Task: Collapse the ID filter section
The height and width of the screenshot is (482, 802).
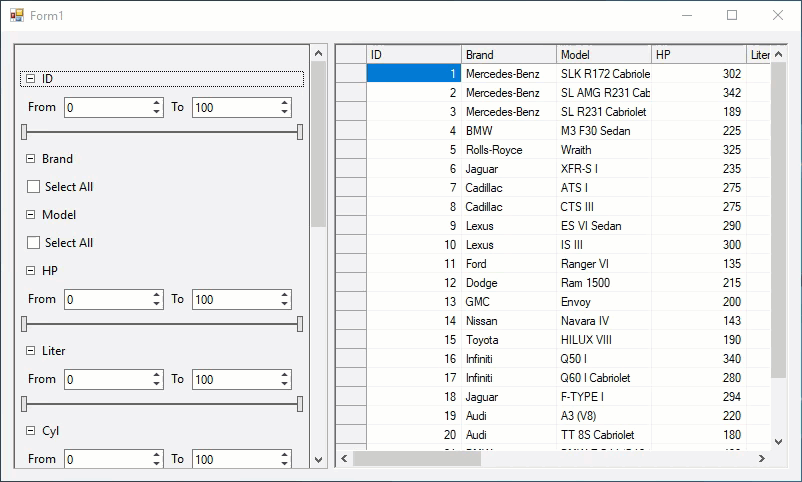Action: 30,78
